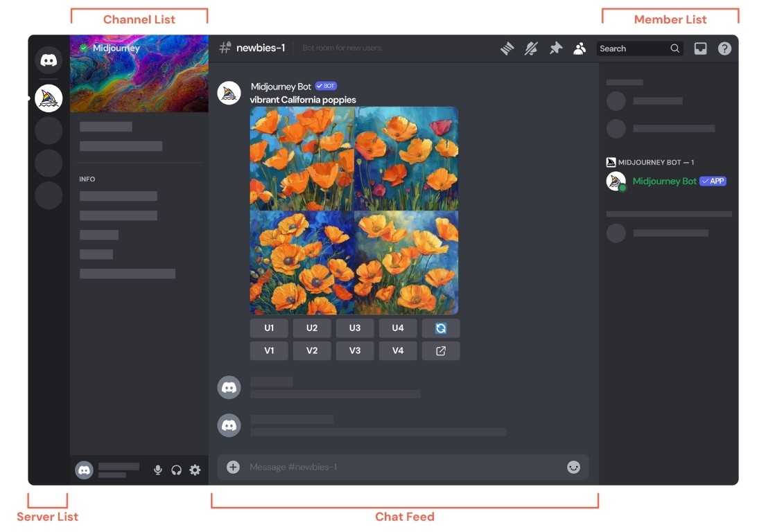Click the Message #newbies-1 text field
The image size is (766, 532).
click(x=403, y=467)
